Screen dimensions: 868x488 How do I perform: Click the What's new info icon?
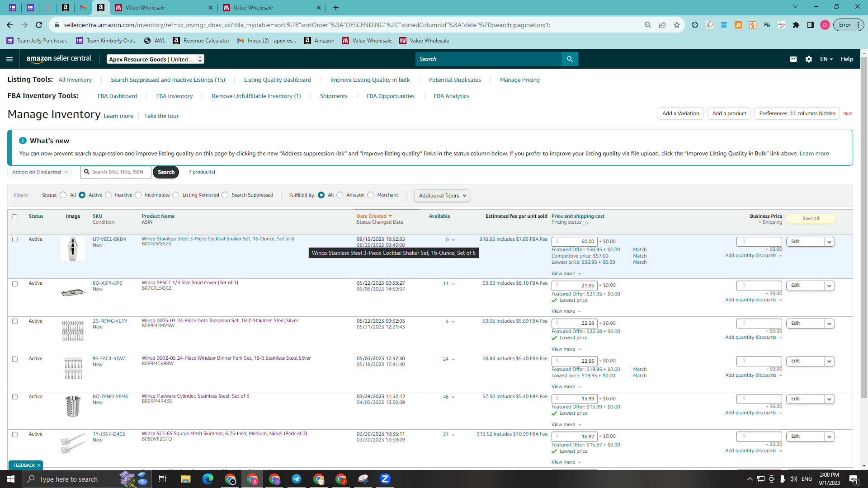(x=23, y=141)
